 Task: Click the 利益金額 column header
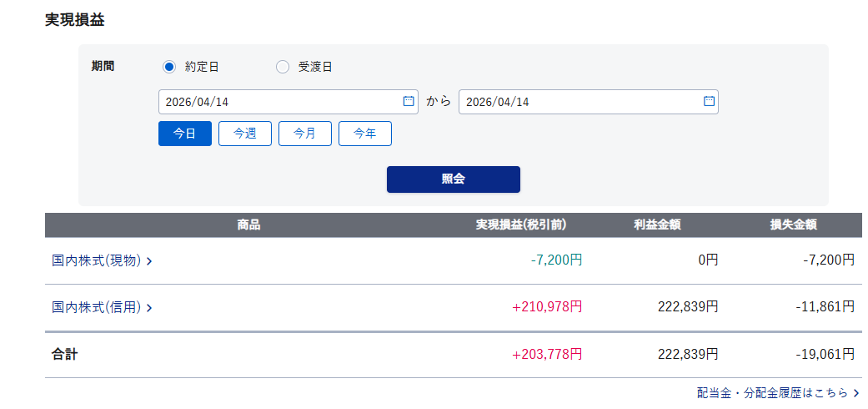[657, 225]
